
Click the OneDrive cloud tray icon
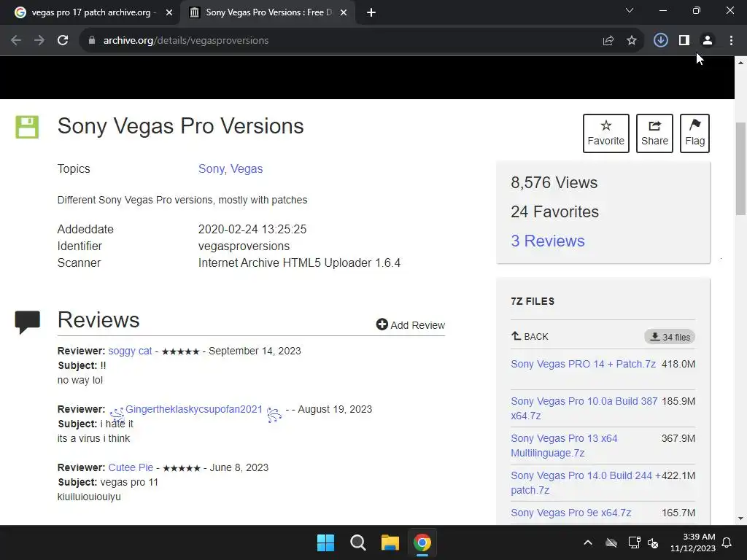coord(611,542)
